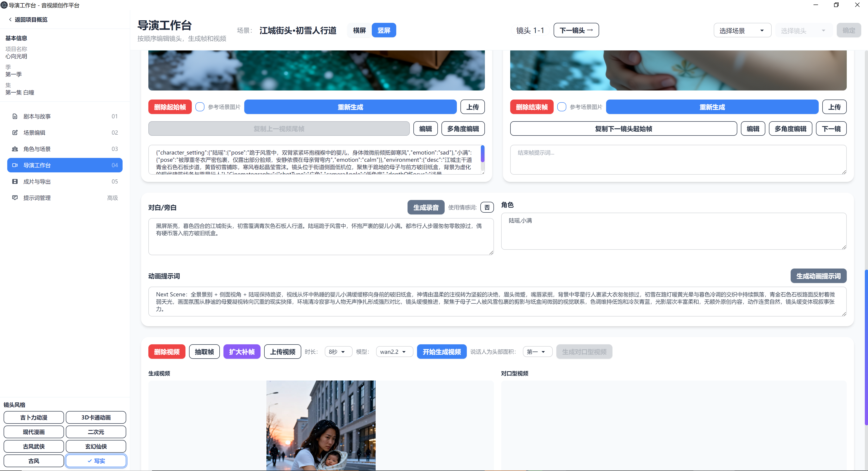Click 编辑 for the end frame
Viewport: 868px width, 471px height.
coord(753,128)
